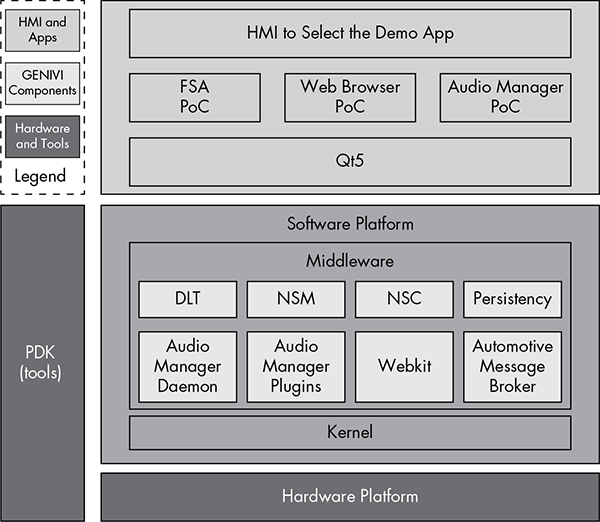Viewport: 600px width, 522px height.
Task: Click the Audio Manager Daemon box
Action: [188, 365]
